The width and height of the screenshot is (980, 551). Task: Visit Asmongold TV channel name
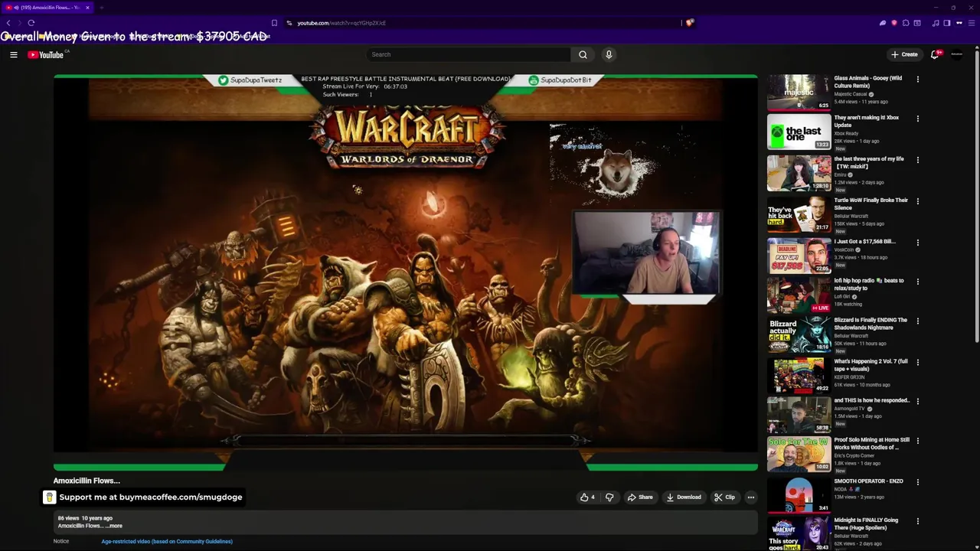click(x=849, y=409)
